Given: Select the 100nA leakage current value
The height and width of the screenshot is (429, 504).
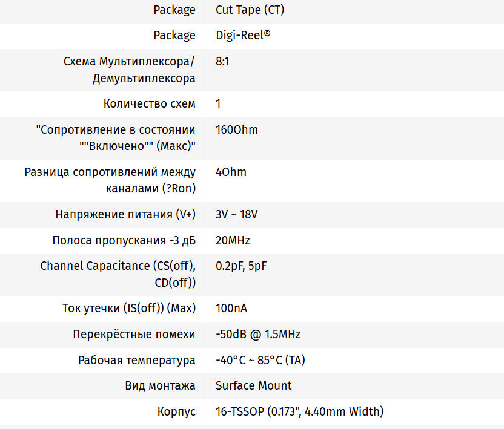Looking at the screenshot, I should click(x=231, y=308).
